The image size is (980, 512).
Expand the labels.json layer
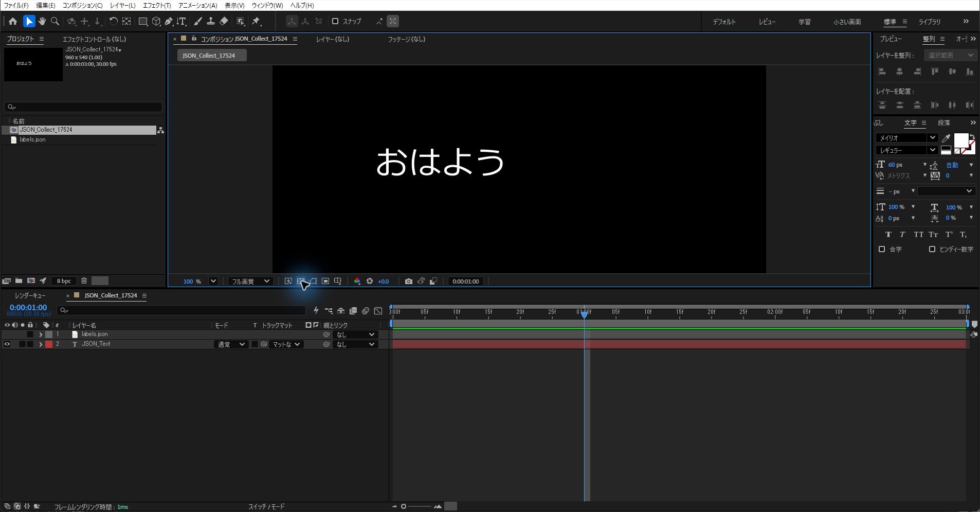pyautogui.click(x=41, y=334)
